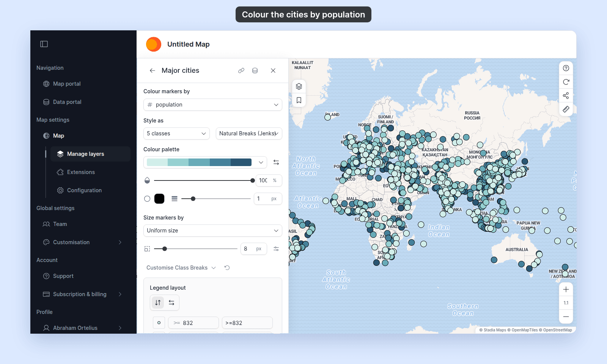607x364 pixels.
Task: Click the bookmark button on the map
Action: point(299,100)
